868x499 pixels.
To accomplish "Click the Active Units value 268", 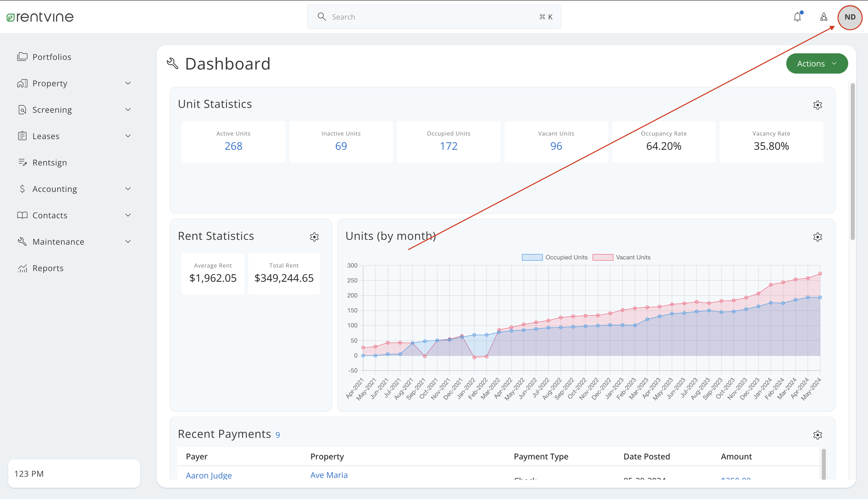I will (233, 146).
